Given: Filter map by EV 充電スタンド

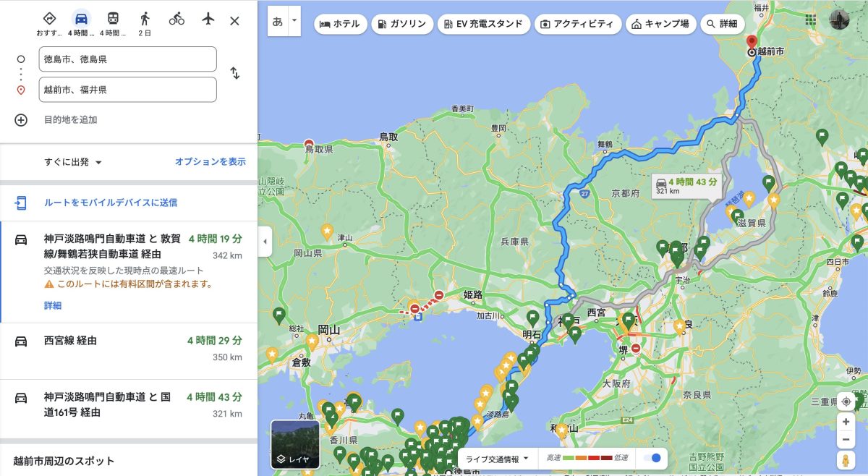Looking at the screenshot, I should click(x=483, y=24).
